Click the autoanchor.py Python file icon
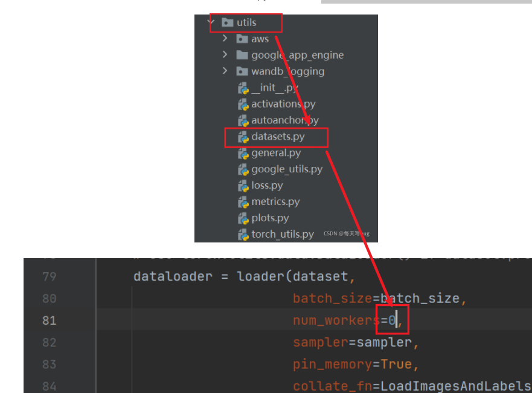Screen dimensions: 532x393 (x=243, y=121)
